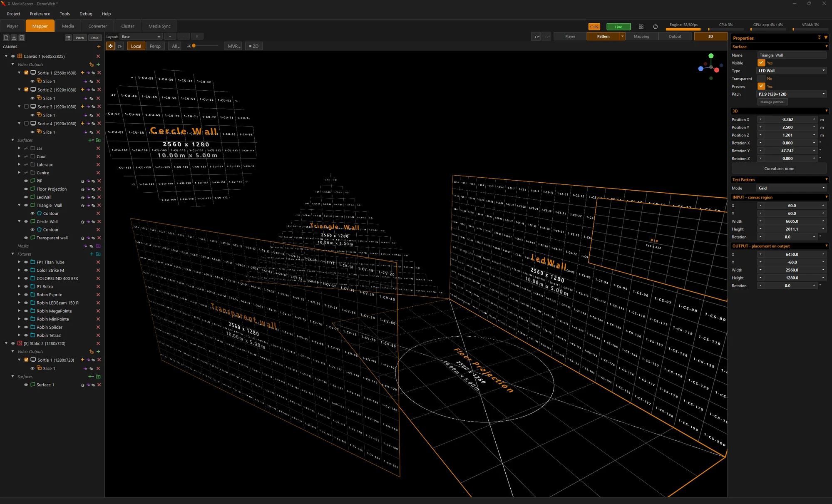Click the Patch button
This screenshot has width=832, height=504.
[79, 37]
